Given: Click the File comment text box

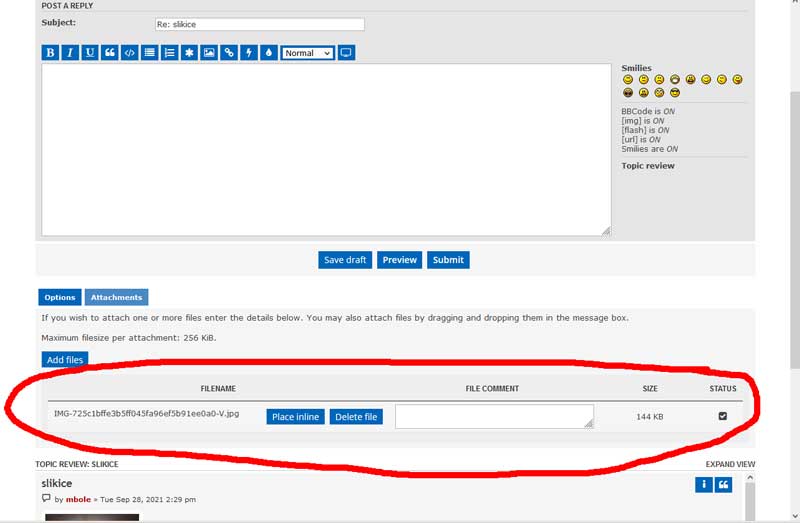Looking at the screenshot, I should (494, 416).
